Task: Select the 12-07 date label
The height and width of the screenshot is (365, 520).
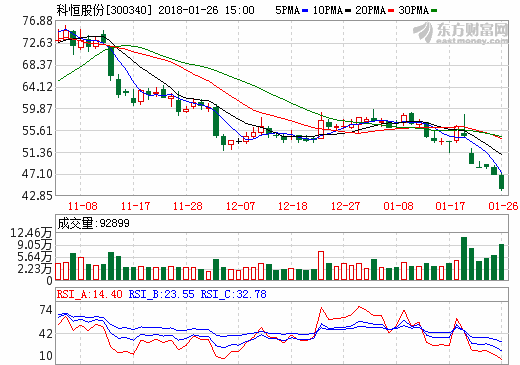Action: [x=240, y=206]
